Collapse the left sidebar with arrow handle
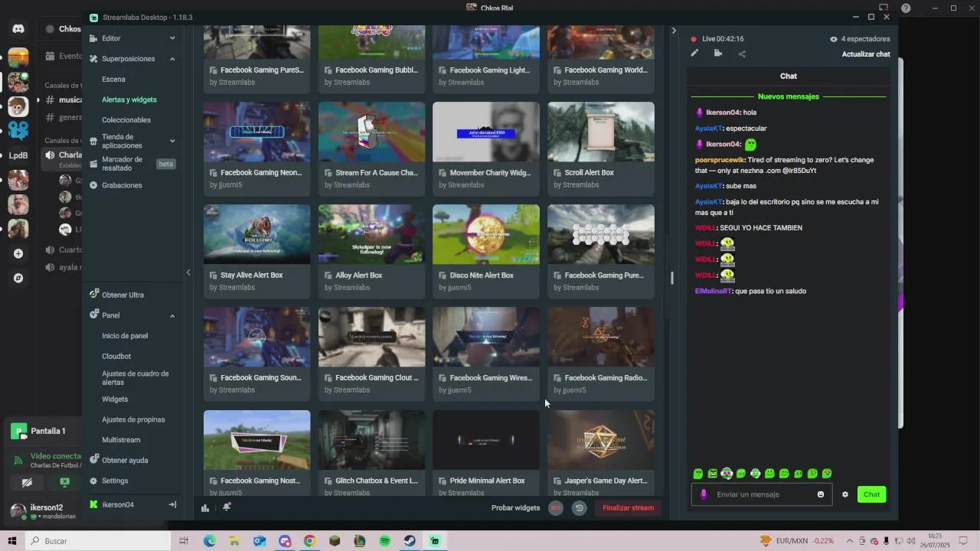 188,272
